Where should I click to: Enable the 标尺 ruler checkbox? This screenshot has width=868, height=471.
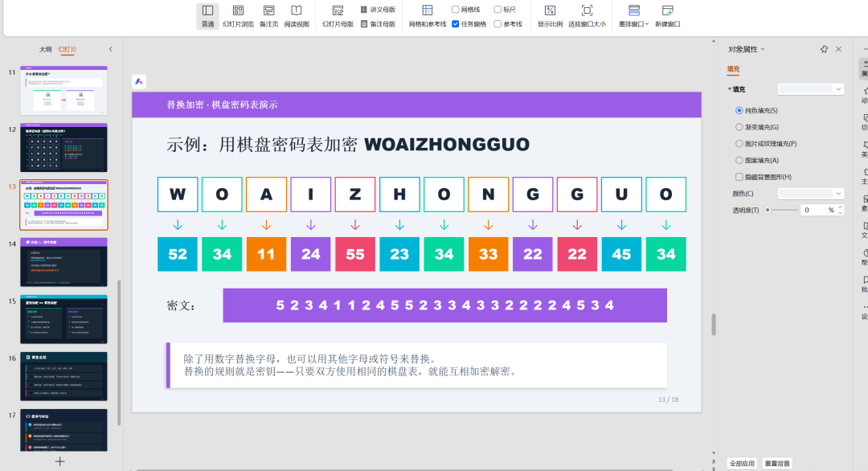coord(497,10)
